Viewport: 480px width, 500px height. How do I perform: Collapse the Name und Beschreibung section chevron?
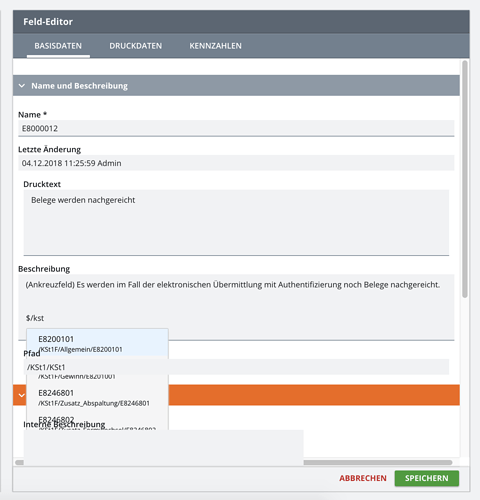pyautogui.click(x=22, y=86)
